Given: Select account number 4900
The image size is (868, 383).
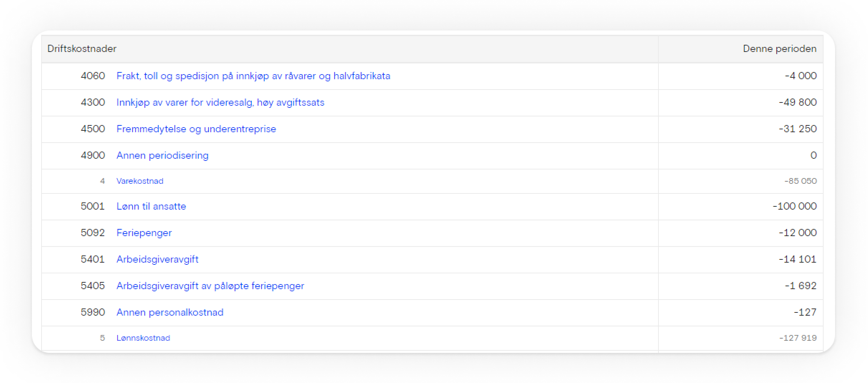Looking at the screenshot, I should (x=93, y=155).
